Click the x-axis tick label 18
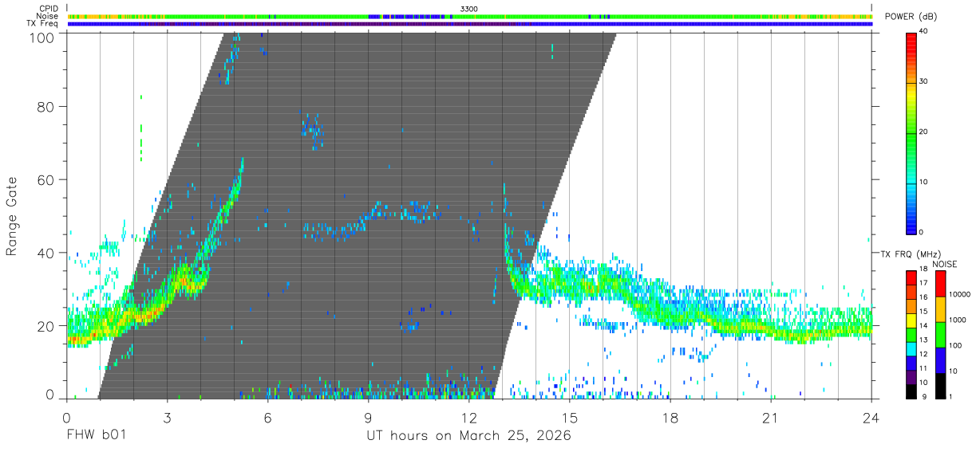Image resolution: width=980 pixels, height=452 pixels. [670, 418]
